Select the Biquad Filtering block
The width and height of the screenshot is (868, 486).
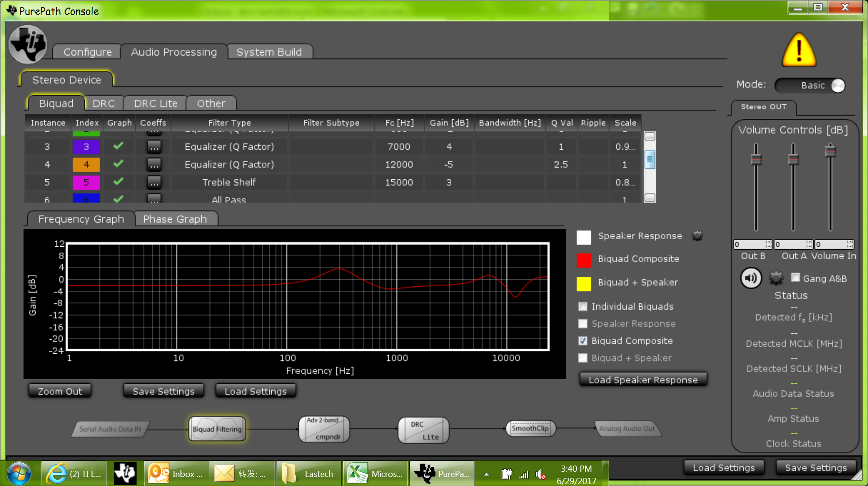point(217,429)
